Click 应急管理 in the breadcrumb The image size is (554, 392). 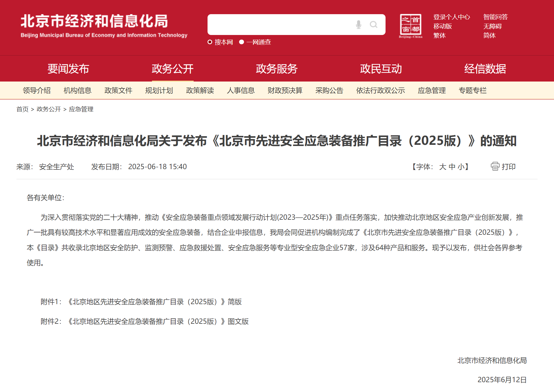coord(81,109)
